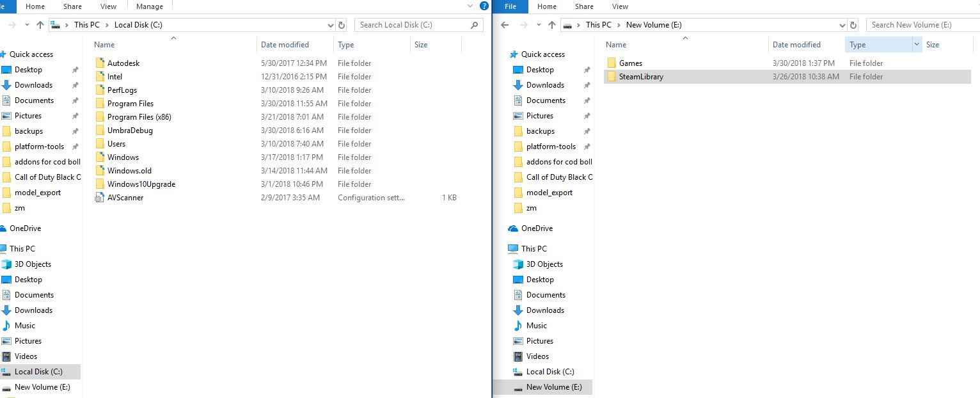Screen dimensions: 980x398
Task: Select the AVScanner configuration file icon
Action: click(99, 198)
